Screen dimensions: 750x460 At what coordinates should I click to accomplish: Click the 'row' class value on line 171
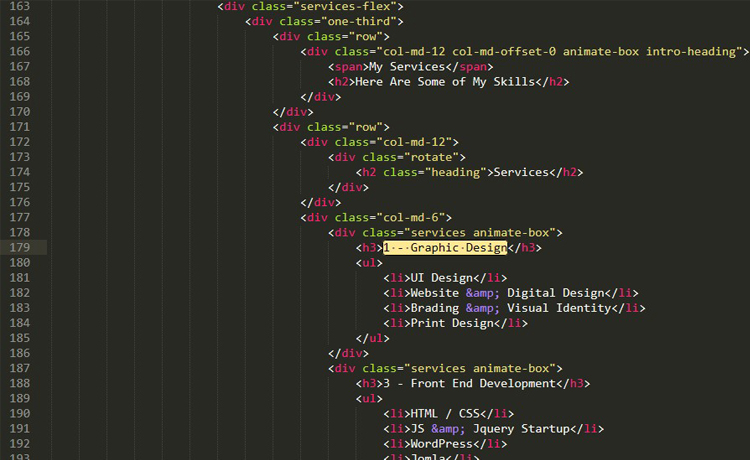[365, 127]
